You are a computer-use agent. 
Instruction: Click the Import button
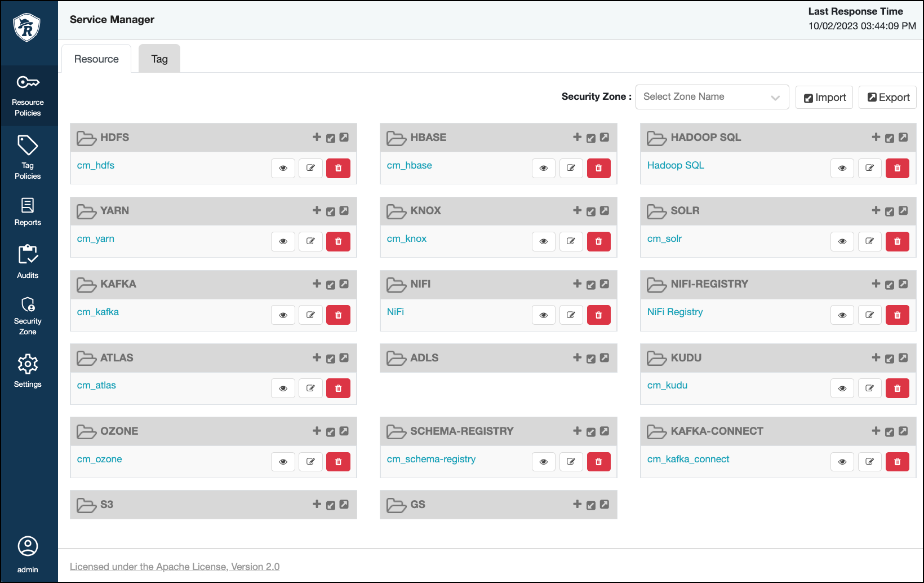tap(824, 98)
